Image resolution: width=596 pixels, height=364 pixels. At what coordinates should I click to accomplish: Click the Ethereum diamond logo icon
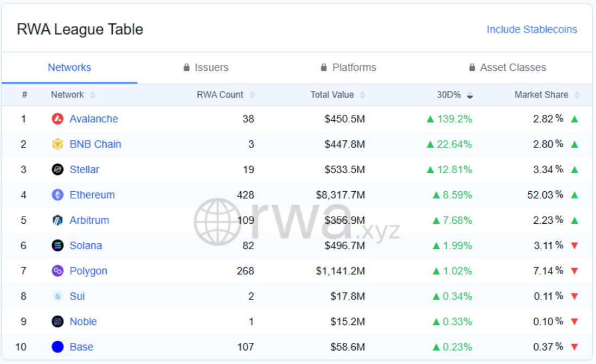point(57,194)
